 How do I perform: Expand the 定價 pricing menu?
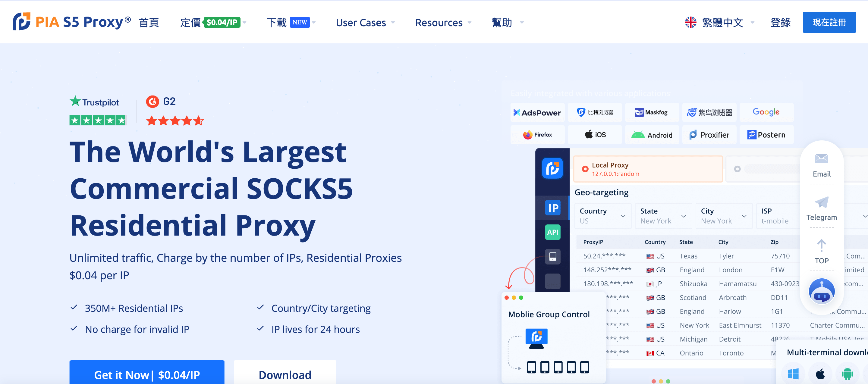pos(213,22)
